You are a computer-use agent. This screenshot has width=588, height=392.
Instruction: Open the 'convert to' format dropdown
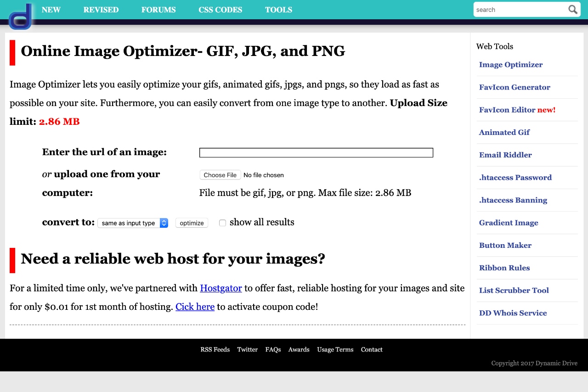(133, 223)
